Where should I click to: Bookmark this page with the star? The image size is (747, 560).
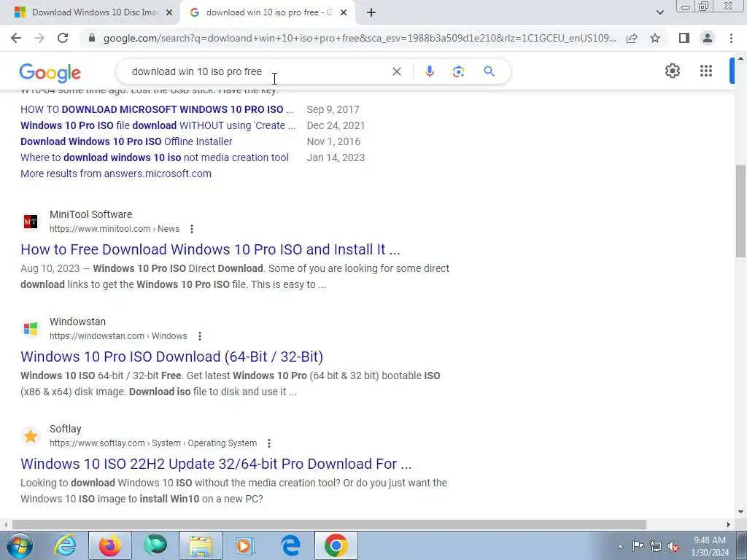pyautogui.click(x=655, y=38)
